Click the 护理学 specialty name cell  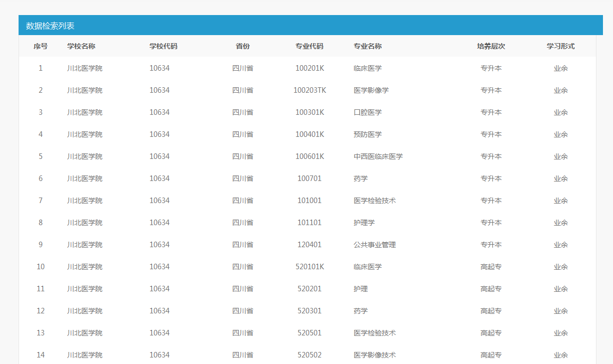coord(364,223)
